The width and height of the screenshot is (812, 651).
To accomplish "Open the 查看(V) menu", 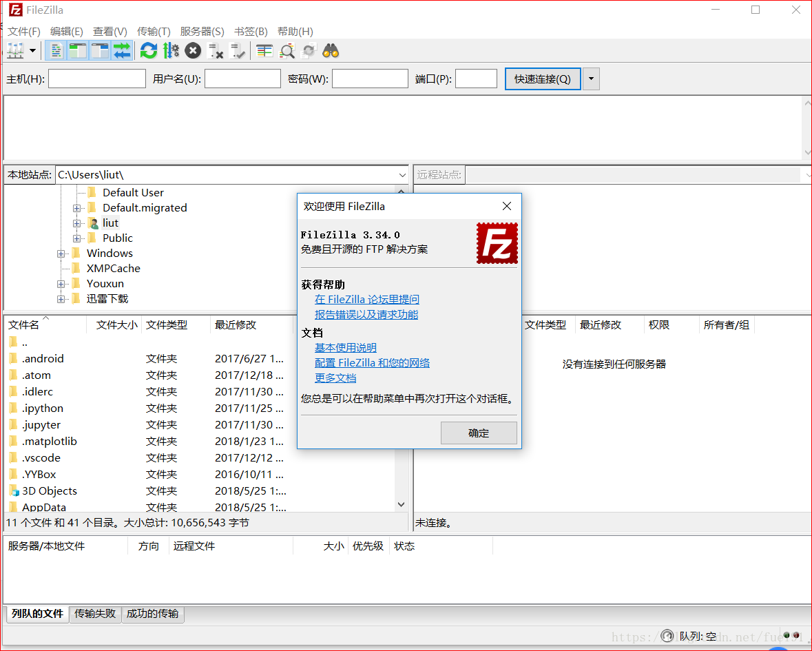I will pos(110,32).
